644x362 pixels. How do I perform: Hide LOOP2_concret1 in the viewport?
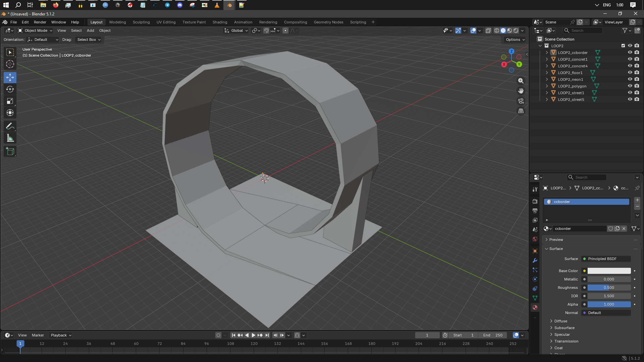[630, 59]
